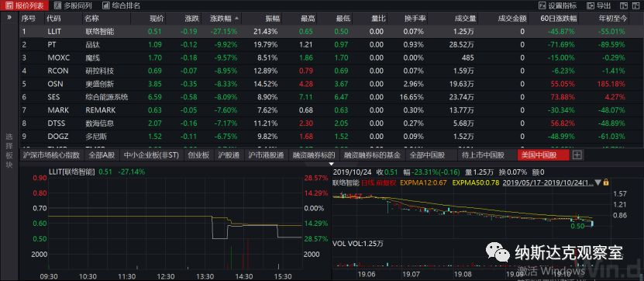The height and width of the screenshot is (281, 644).
Task: Select the PT 品钛 row
Action: point(332,44)
